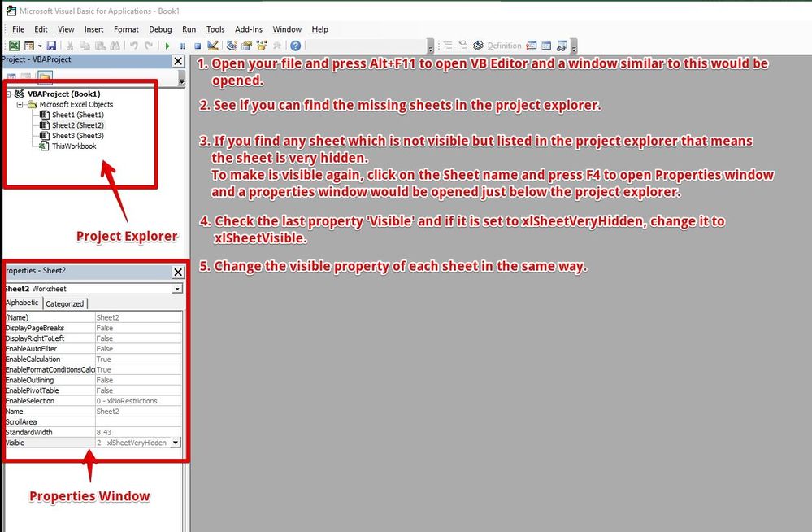
Task: Click the Toolbox toolbar icon
Action: pyautogui.click(x=277, y=46)
